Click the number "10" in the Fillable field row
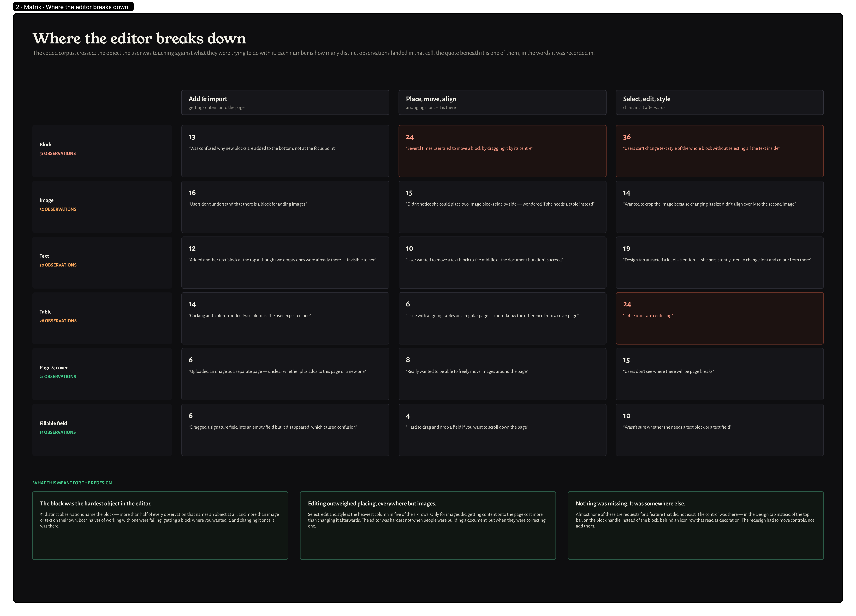The width and height of the screenshot is (856, 616). [x=627, y=416]
